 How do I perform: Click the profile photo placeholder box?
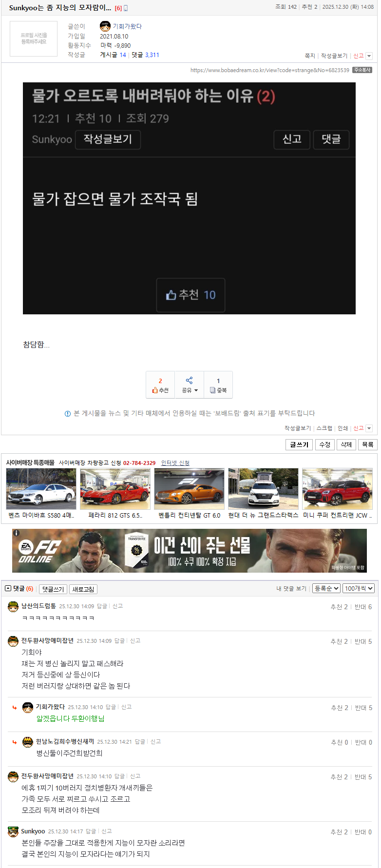(34, 39)
